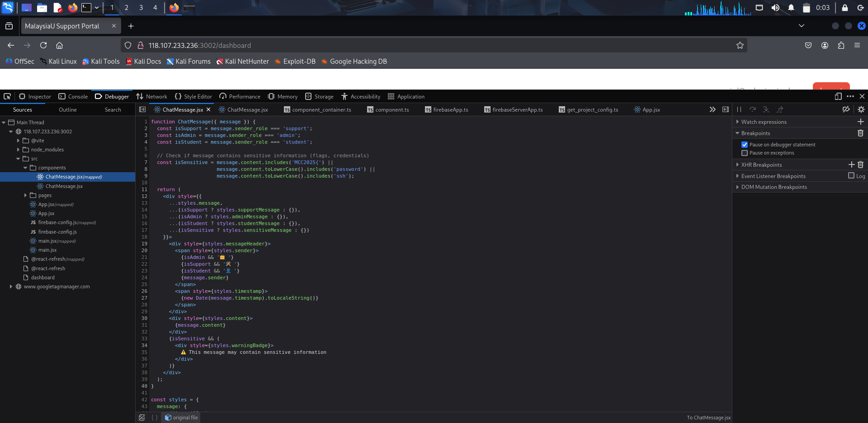Remove all breakpoints using trash icon

pos(860,133)
